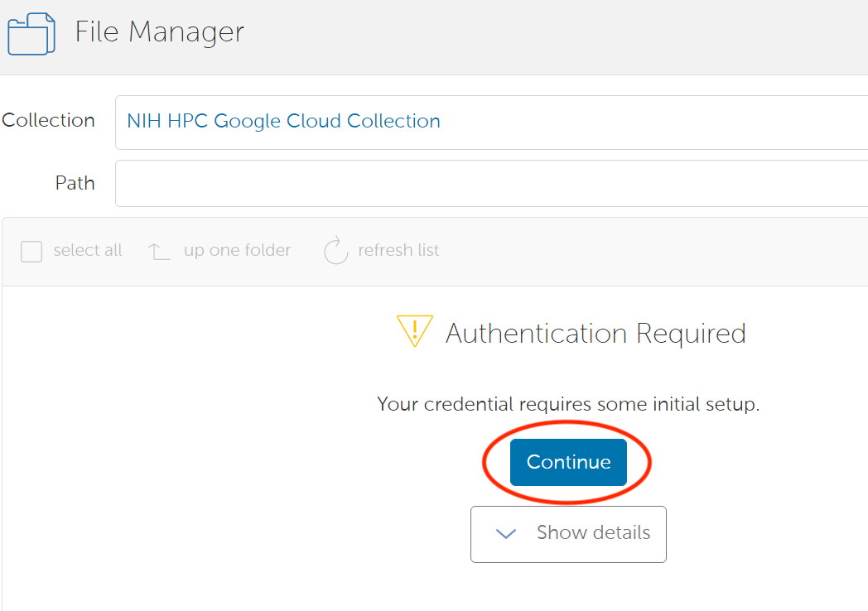This screenshot has height=611, width=868.
Task: Click the up one folder arrow icon
Action: (x=158, y=251)
